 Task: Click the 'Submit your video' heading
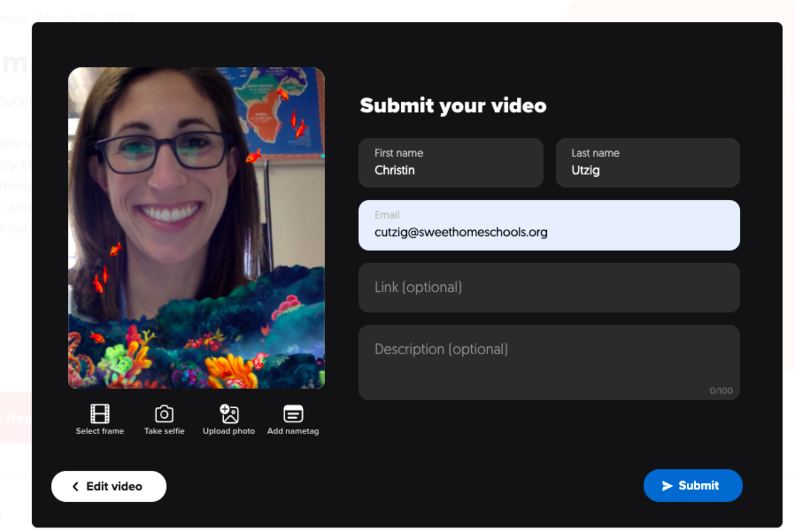click(x=453, y=106)
